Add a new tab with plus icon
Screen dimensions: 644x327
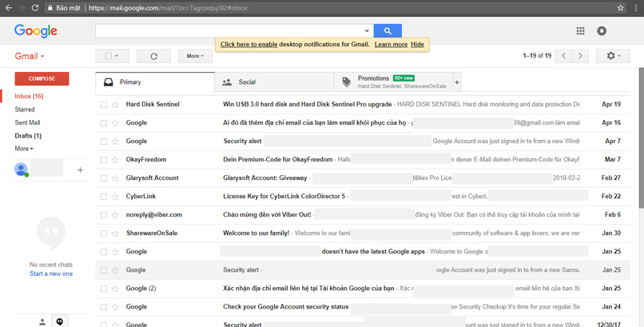pos(457,82)
